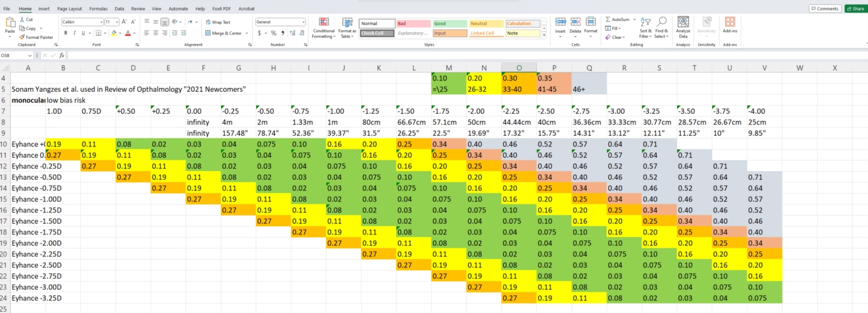Click the Insert Function fx button
This screenshot has width=868, height=313.
click(62, 55)
